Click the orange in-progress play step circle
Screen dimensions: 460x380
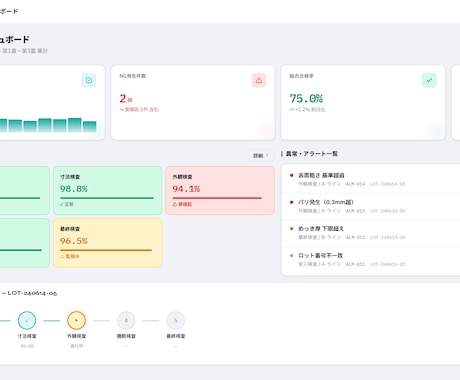click(77, 320)
